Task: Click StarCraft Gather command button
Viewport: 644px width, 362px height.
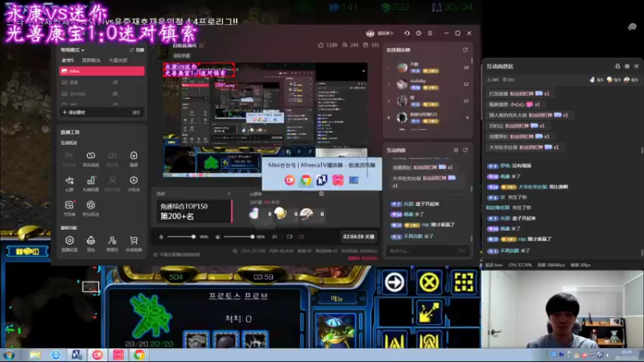Action: click(x=429, y=313)
